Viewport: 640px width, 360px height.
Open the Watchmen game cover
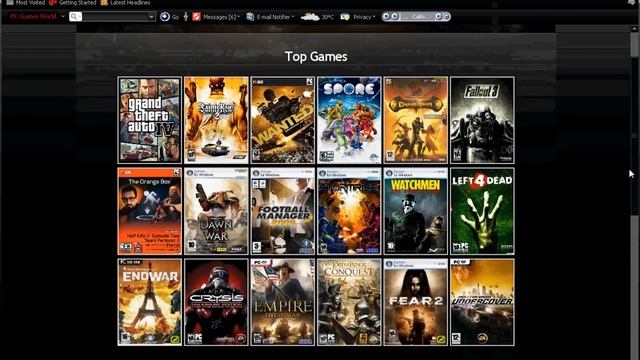tap(416, 211)
